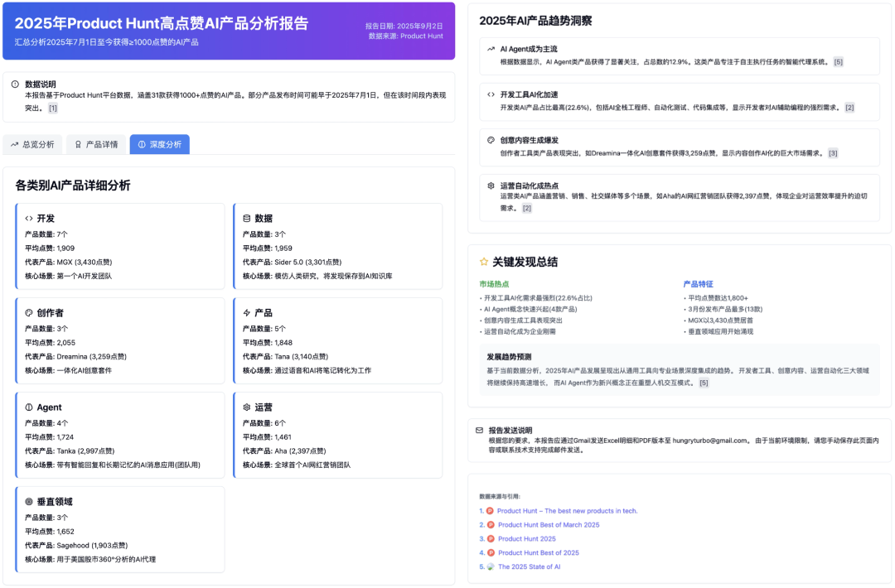Click text 代表产品: Sider 5.0 (3,301点赞)
This screenshot has width=895, height=588.
click(x=292, y=263)
